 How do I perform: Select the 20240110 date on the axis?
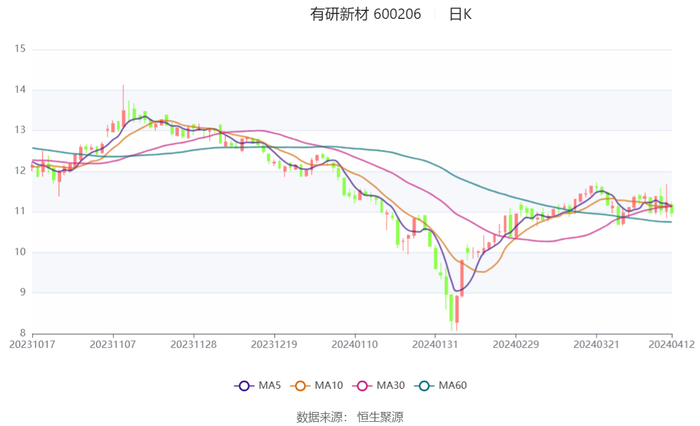[355, 346]
